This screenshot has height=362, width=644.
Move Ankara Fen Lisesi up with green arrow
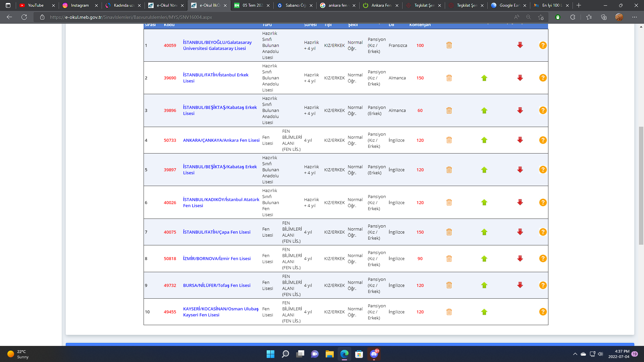484,140
